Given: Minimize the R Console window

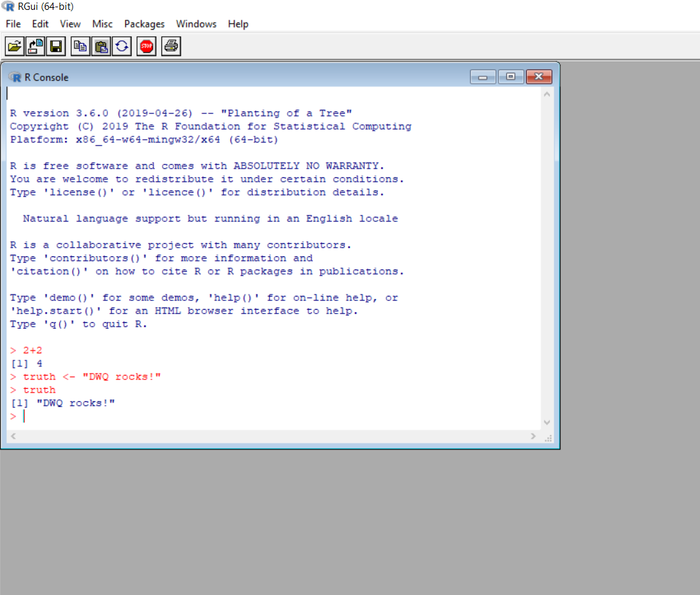Looking at the screenshot, I should click(x=483, y=77).
